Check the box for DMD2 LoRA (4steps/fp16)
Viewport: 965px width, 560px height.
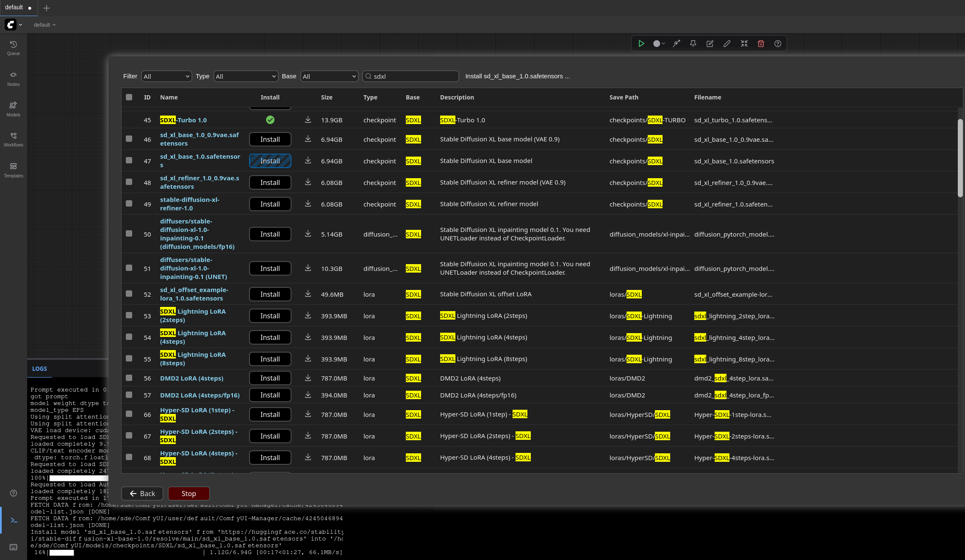pos(129,394)
